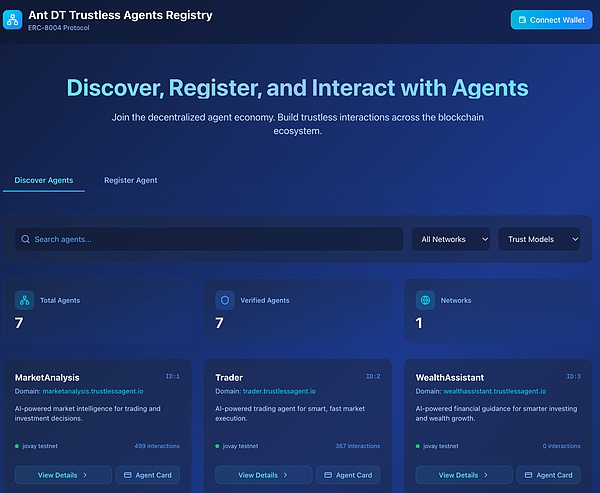Open View Details for WealthAssistant
600x493 pixels.
tap(464, 475)
